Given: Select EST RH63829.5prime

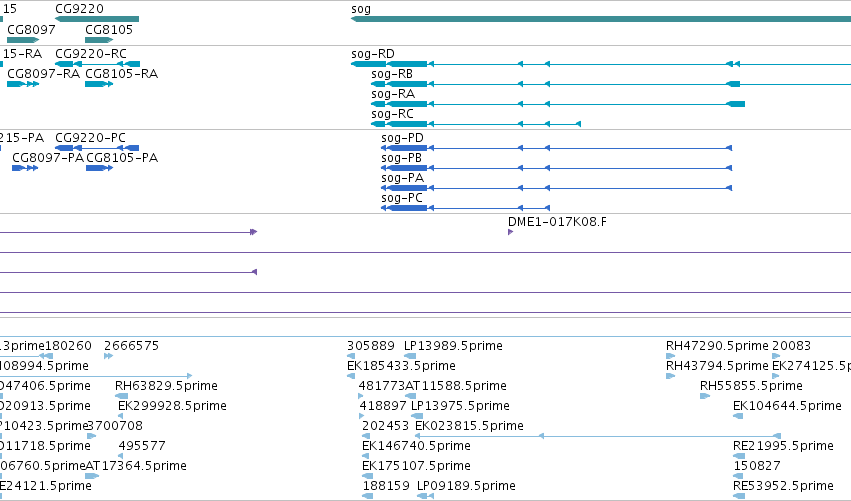Looking at the screenshot, I should point(166,386).
